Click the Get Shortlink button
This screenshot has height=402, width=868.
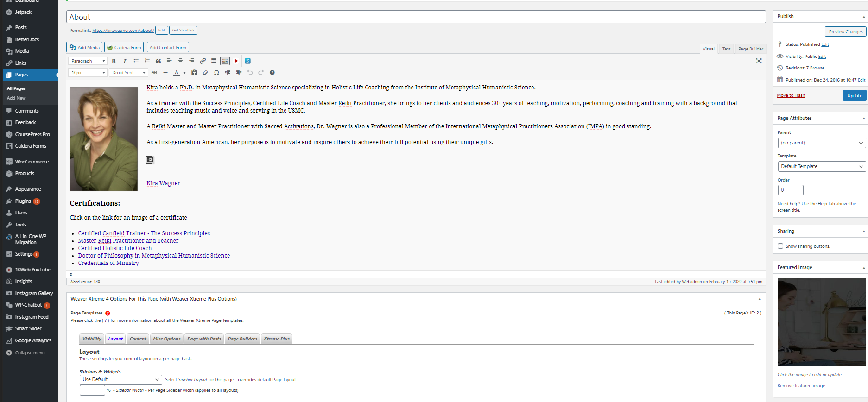tap(183, 31)
